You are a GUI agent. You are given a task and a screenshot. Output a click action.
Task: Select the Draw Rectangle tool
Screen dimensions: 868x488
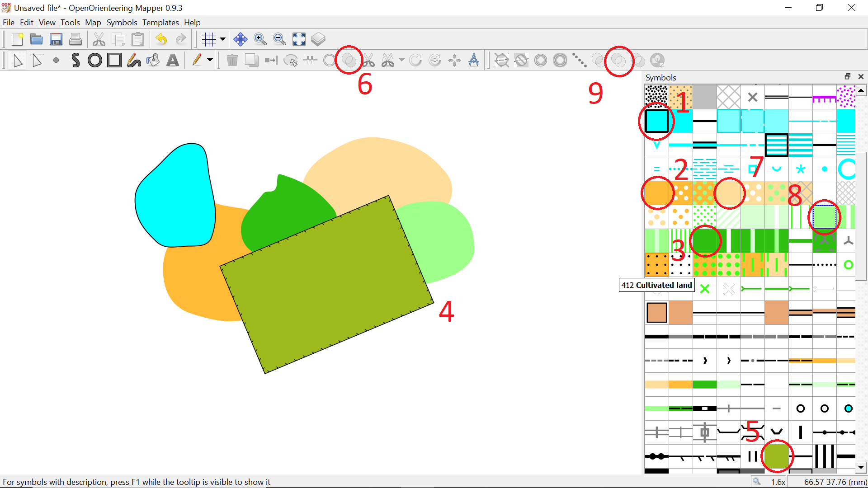point(114,60)
